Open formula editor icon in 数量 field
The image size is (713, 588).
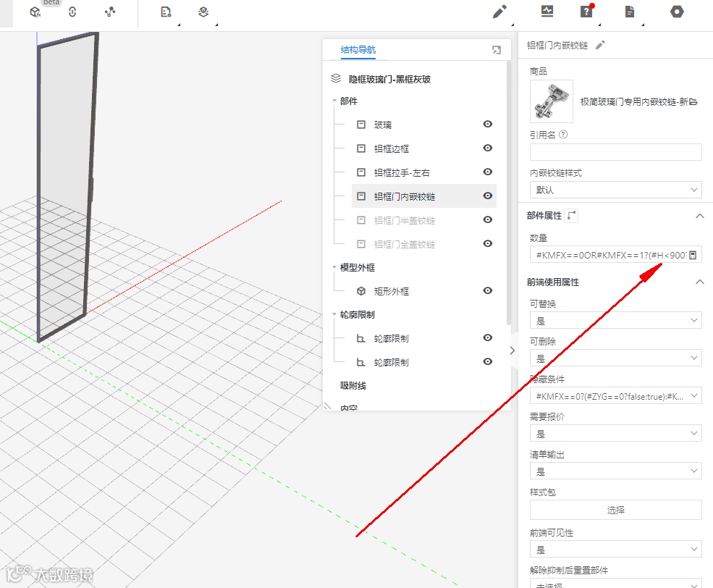coord(693,255)
